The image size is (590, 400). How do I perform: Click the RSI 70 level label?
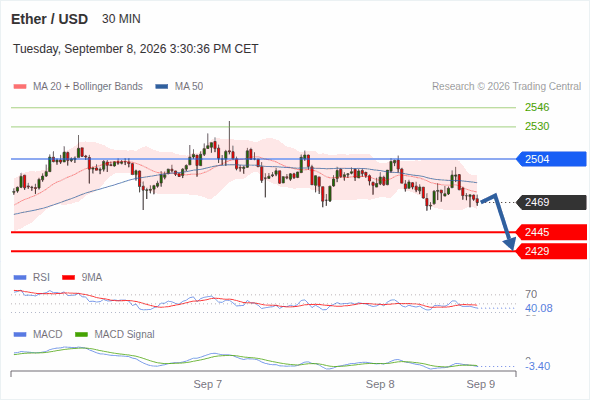[x=531, y=294]
